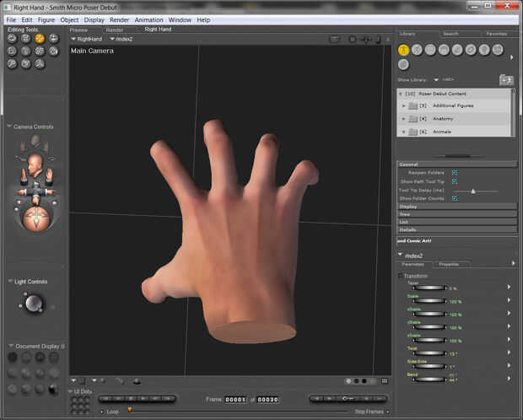523x420 pixels.
Task: Toggle the Show Path Tool Tip checkbox
Action: coord(454,180)
